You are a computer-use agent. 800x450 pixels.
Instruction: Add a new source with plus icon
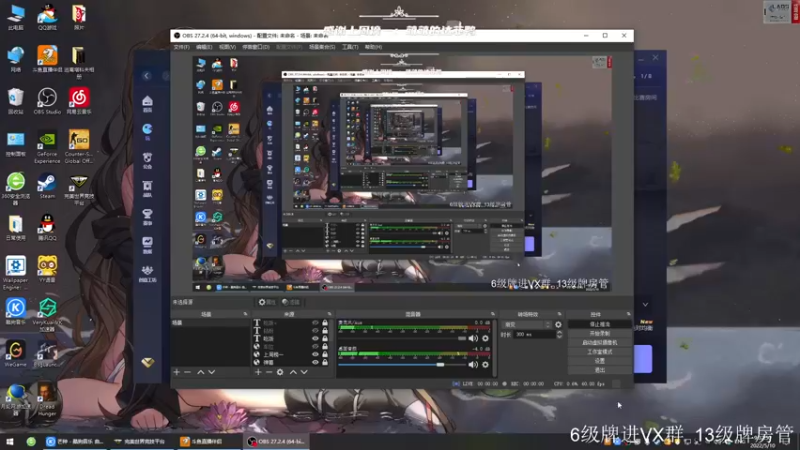click(x=258, y=372)
